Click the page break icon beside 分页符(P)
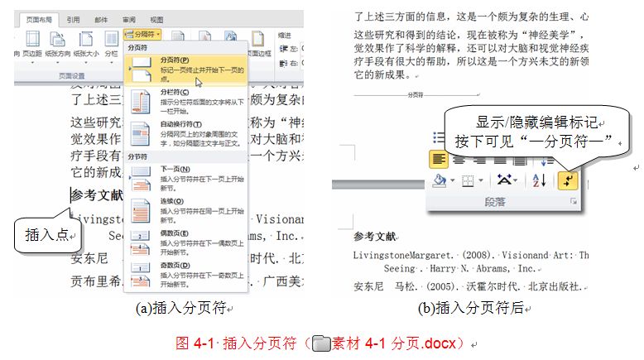 click(x=141, y=70)
